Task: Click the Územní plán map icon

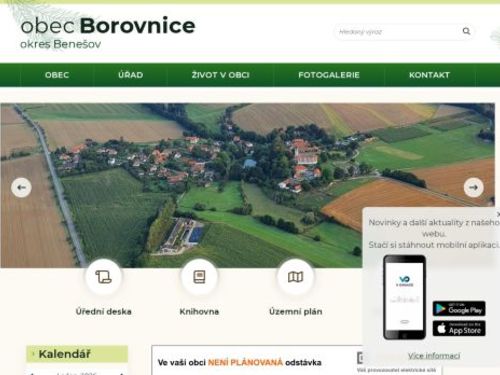Action: pos(295,277)
